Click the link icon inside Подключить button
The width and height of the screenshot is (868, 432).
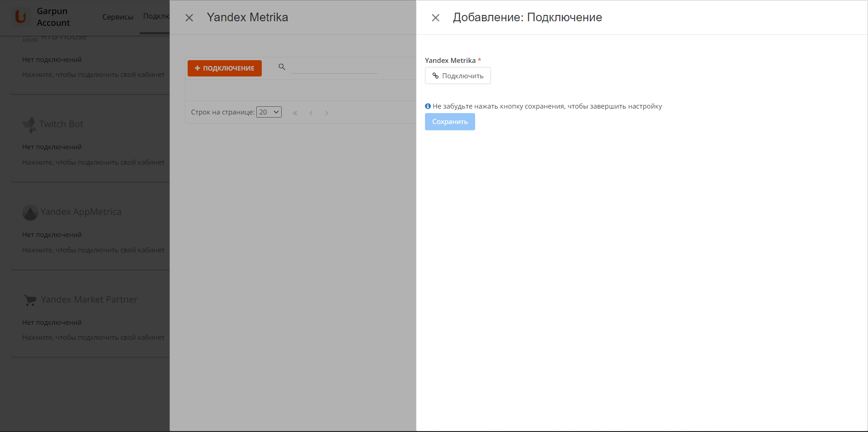[x=435, y=76]
